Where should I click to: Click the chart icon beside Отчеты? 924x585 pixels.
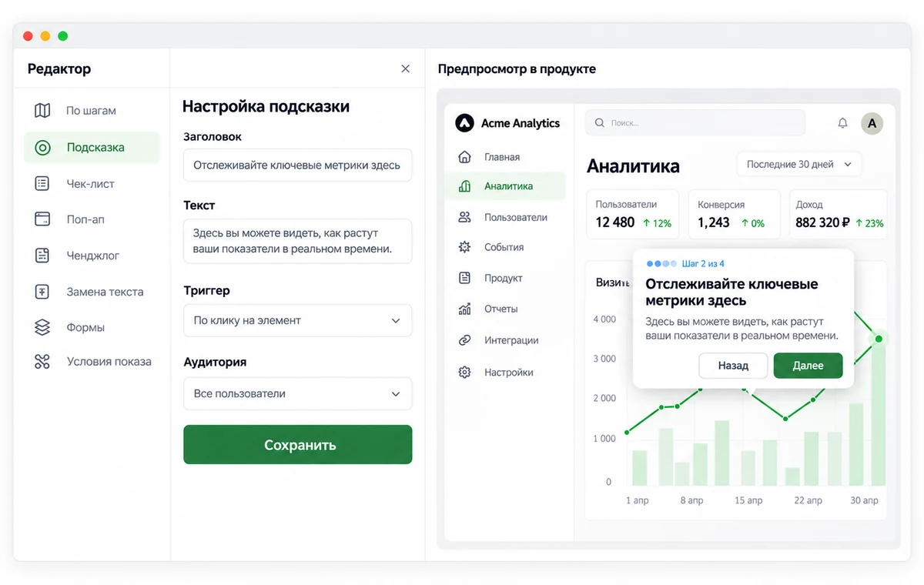(464, 309)
